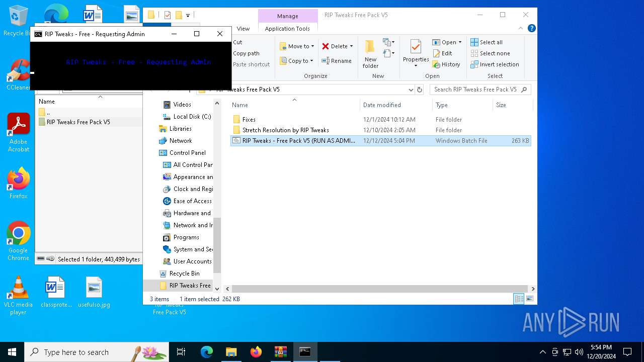This screenshot has width=644, height=362.
Task: Expand the Delete options arrow
Action: [351, 46]
